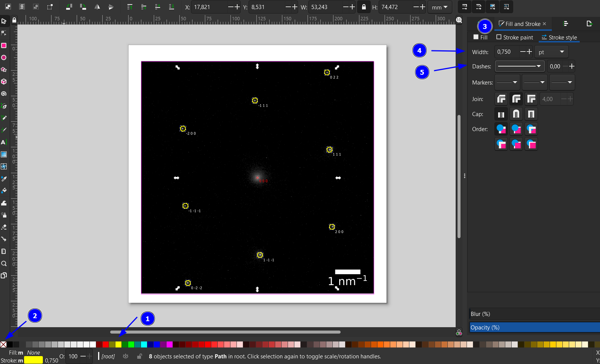This screenshot has width=600, height=364.
Task: Select the Ellipse tool
Action: click(x=4, y=57)
